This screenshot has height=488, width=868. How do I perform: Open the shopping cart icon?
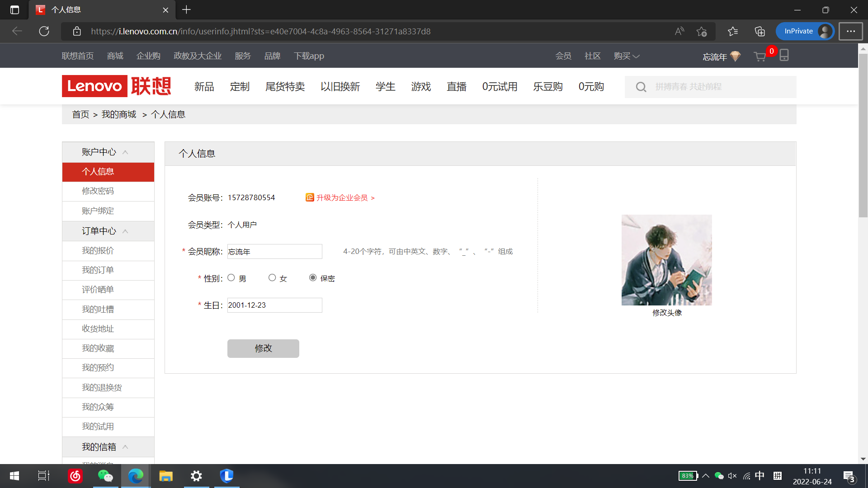tap(760, 56)
